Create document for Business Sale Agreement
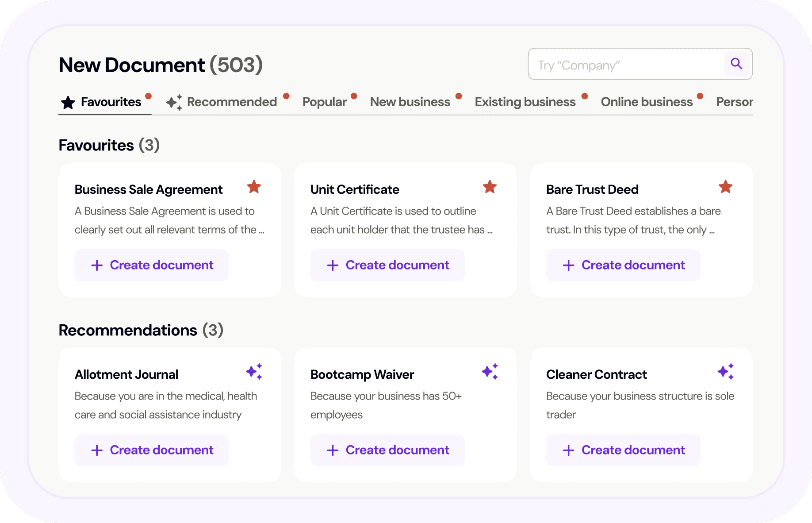 (x=152, y=265)
